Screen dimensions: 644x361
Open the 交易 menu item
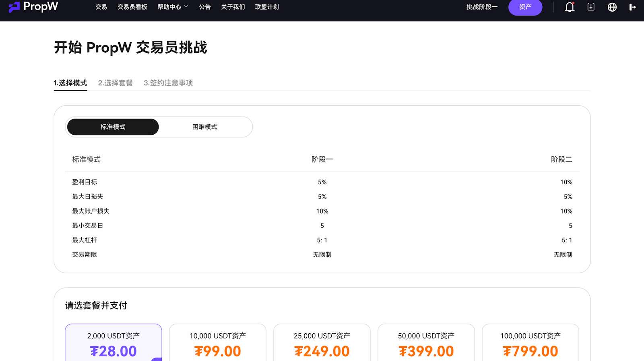click(x=101, y=7)
